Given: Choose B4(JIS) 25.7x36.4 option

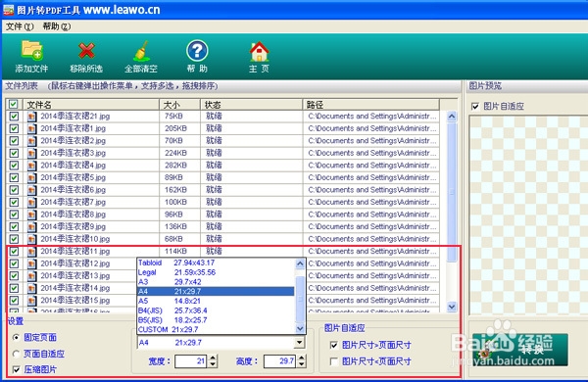Looking at the screenshot, I should [216, 310].
